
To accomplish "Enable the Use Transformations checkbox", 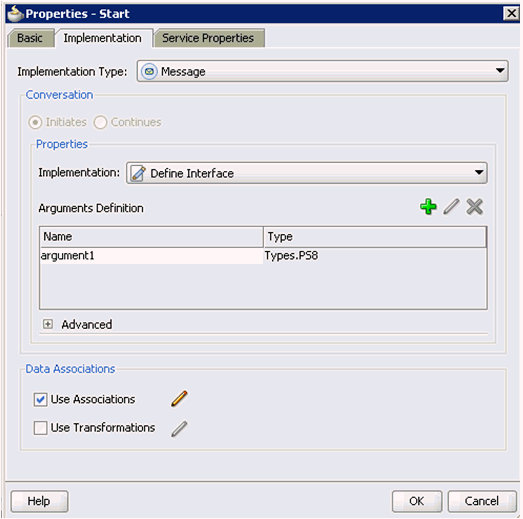I will 40,428.
